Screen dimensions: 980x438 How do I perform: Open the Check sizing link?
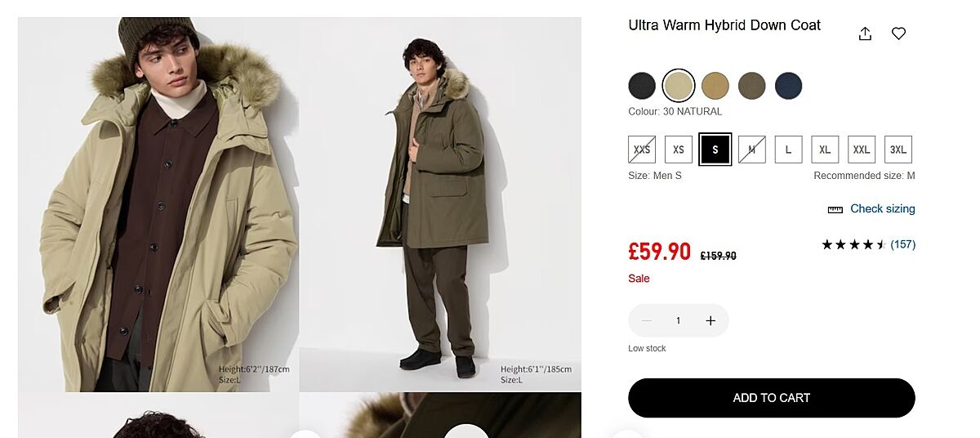point(882,208)
